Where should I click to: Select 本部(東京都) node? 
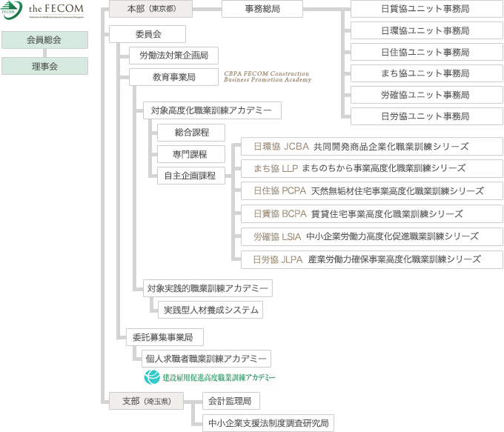150,9
